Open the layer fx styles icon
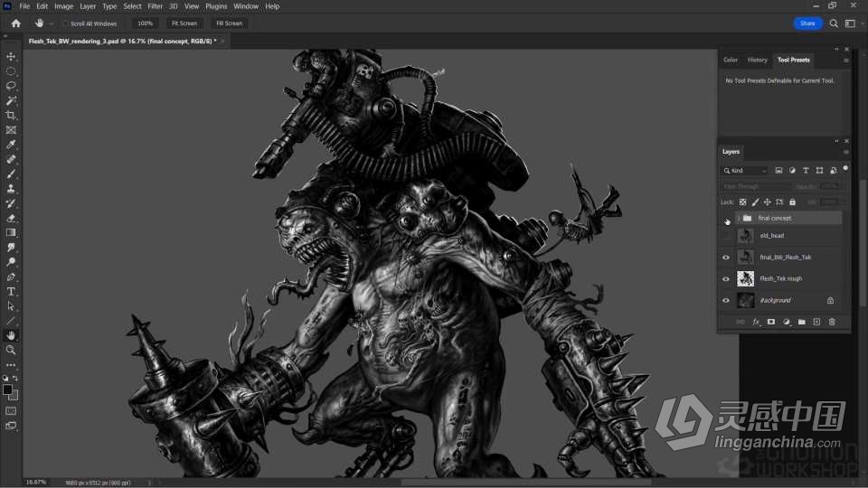 pos(756,322)
